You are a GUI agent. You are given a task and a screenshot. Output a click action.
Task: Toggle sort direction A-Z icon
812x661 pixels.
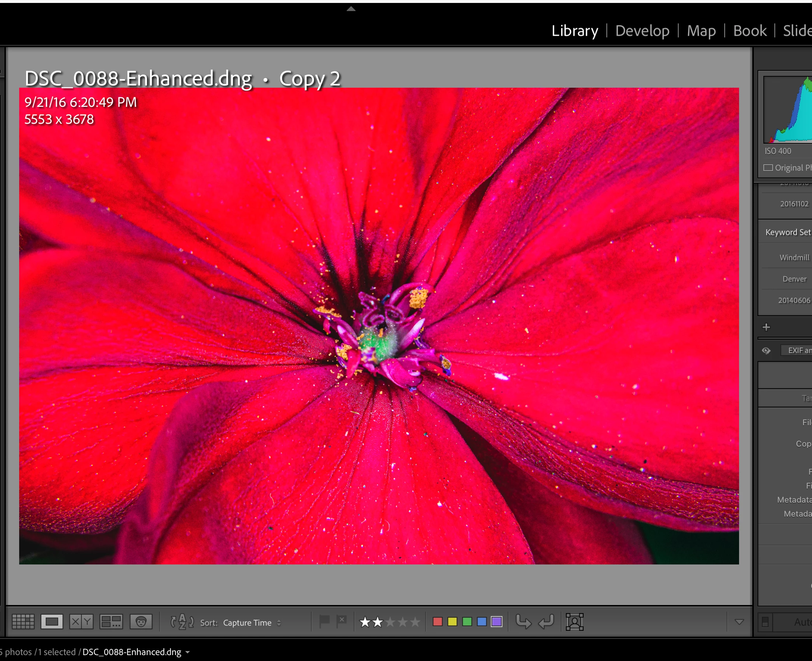tap(182, 622)
